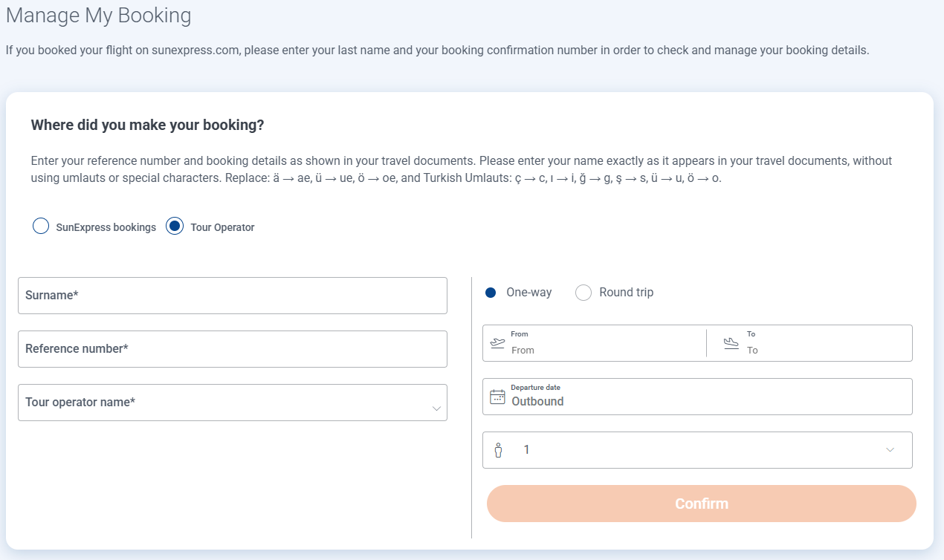Viewport: 944px width, 560px height.
Task: Choose the One-way trip option
Action: pos(491,293)
